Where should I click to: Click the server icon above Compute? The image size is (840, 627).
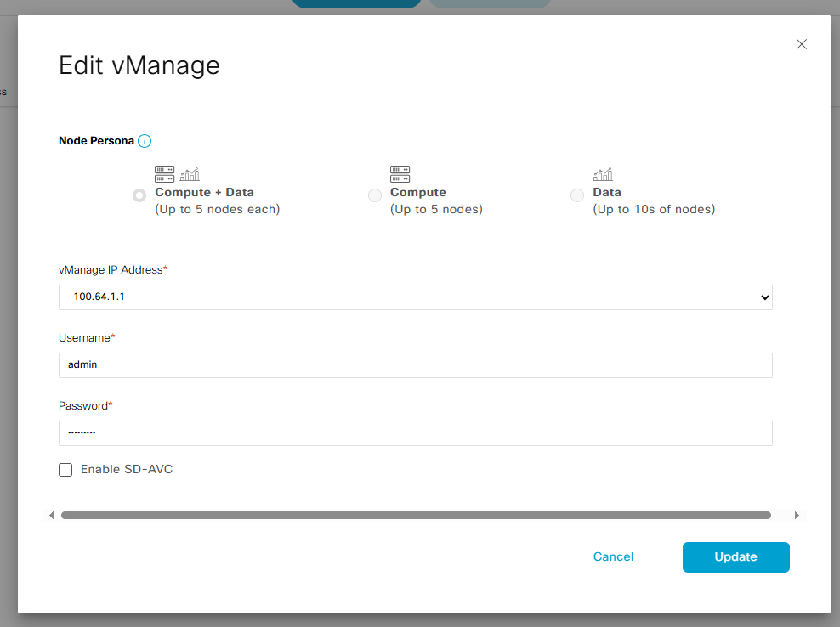(400, 174)
